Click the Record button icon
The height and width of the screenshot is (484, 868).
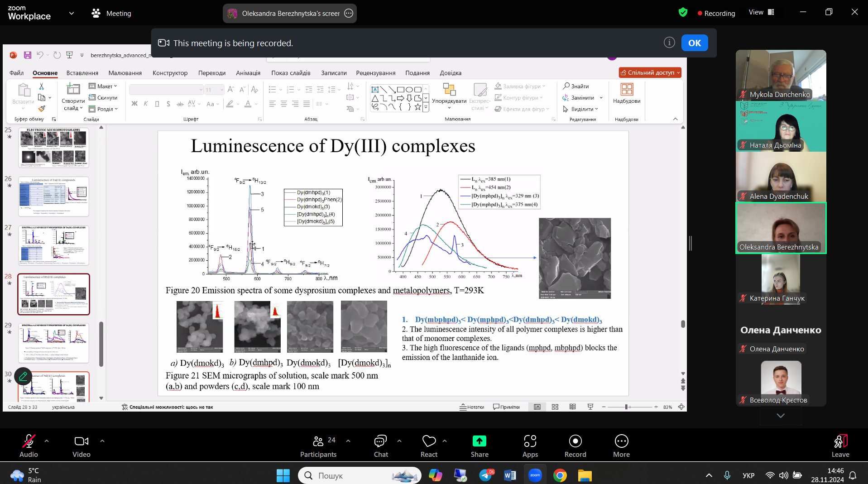coord(575,441)
